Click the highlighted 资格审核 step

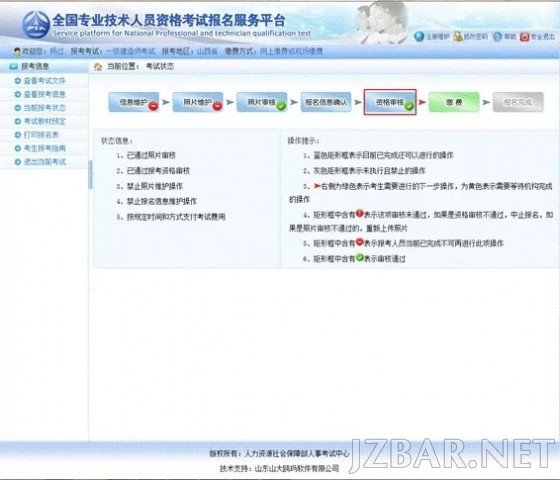tap(390, 102)
